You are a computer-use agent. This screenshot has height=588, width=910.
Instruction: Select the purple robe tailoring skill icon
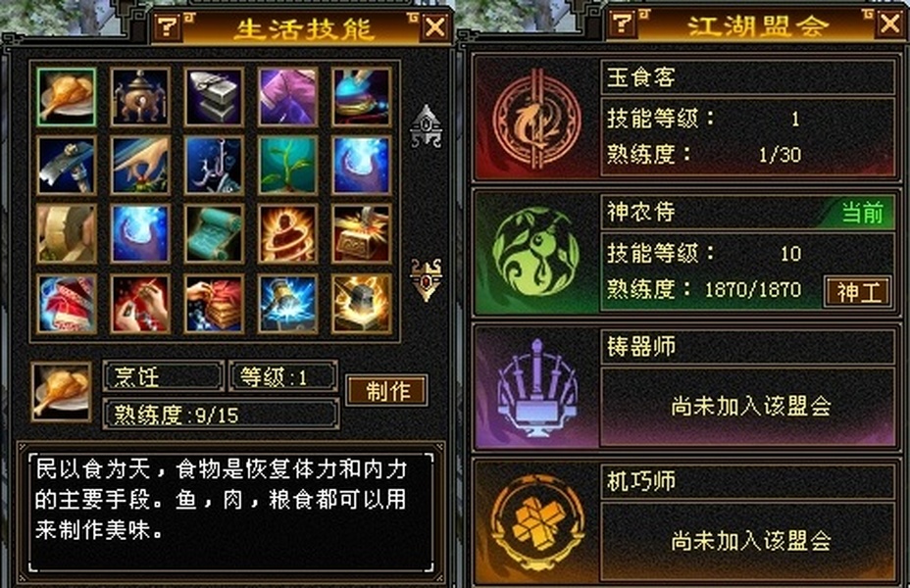coord(287,97)
